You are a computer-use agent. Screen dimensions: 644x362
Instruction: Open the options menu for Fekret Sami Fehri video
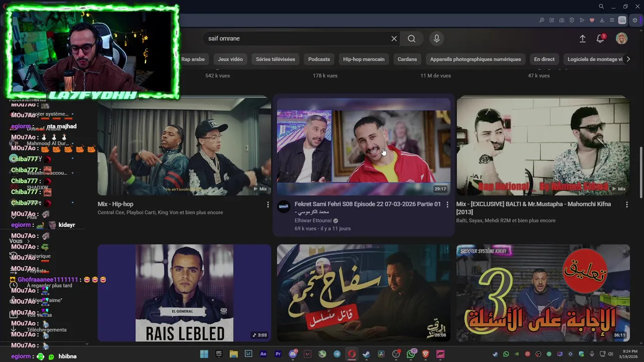[447, 205]
